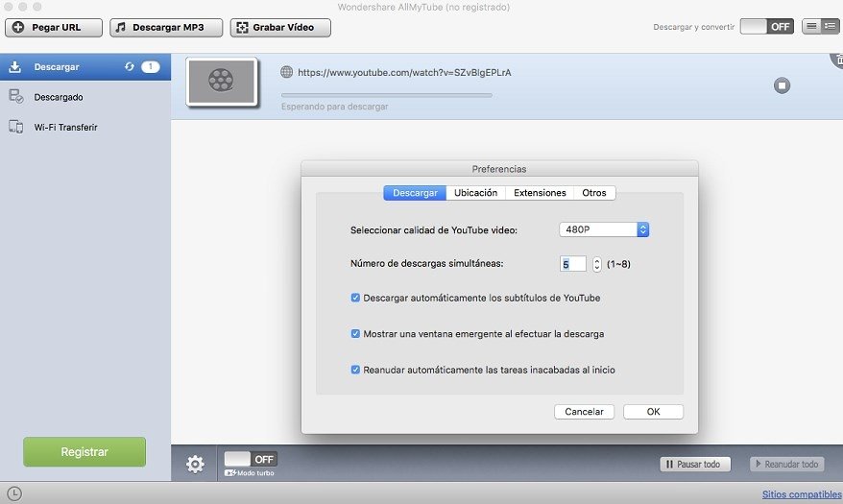
Task: Uncheck auto-download YouTube subtitles
Action: 355,298
